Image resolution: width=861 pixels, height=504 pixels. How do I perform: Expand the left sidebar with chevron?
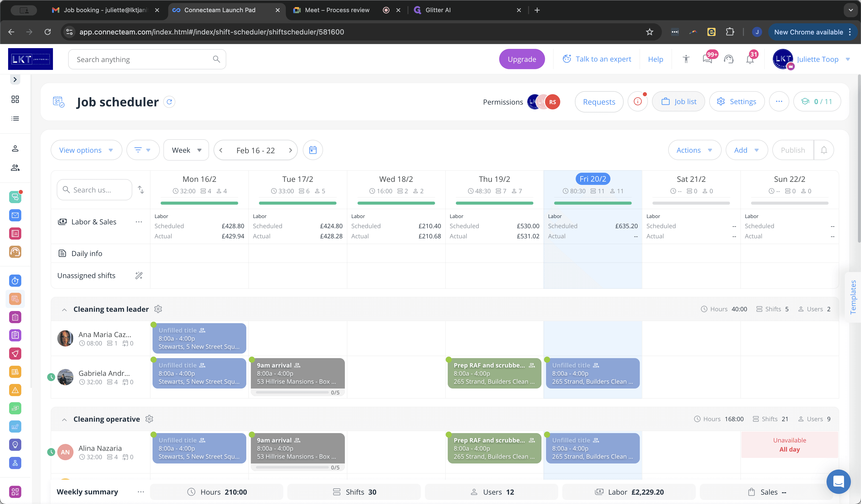pyautogui.click(x=15, y=80)
